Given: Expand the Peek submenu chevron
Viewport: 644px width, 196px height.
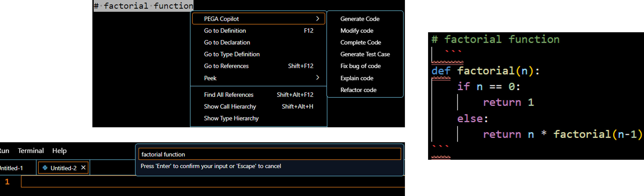Looking at the screenshot, I should point(318,78).
